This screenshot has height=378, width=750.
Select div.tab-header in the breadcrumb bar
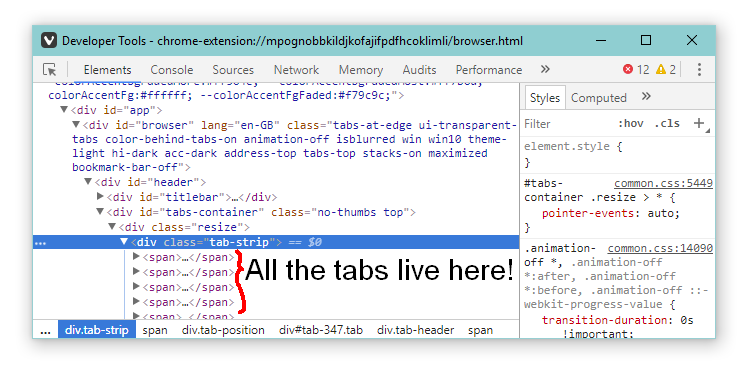(416, 330)
